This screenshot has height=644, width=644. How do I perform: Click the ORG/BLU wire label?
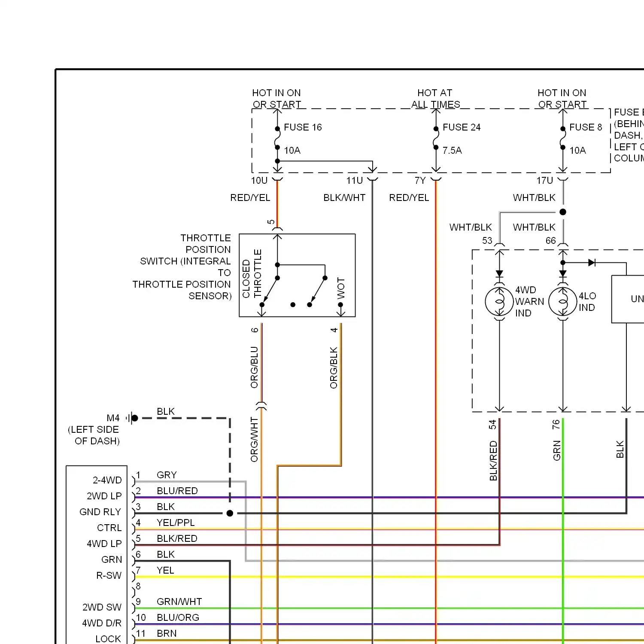pyautogui.click(x=254, y=367)
